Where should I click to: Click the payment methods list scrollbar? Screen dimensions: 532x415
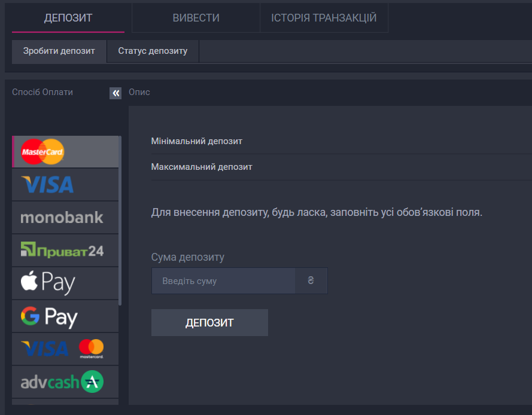[x=120, y=221]
